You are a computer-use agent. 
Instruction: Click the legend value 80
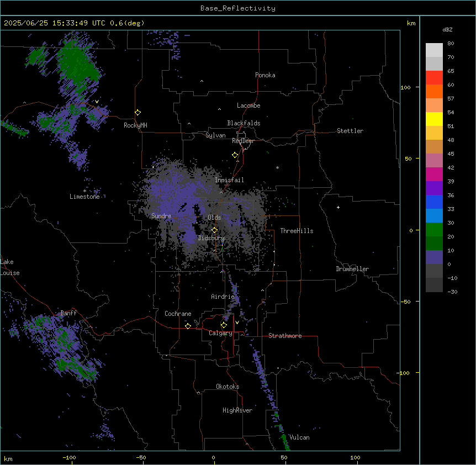pyautogui.click(x=451, y=44)
